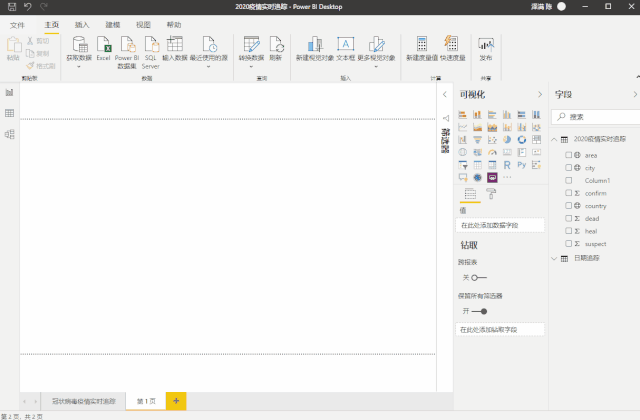Open the 获取数据 dropdown arrow
This screenshot has width=640, height=420.
[79, 67]
